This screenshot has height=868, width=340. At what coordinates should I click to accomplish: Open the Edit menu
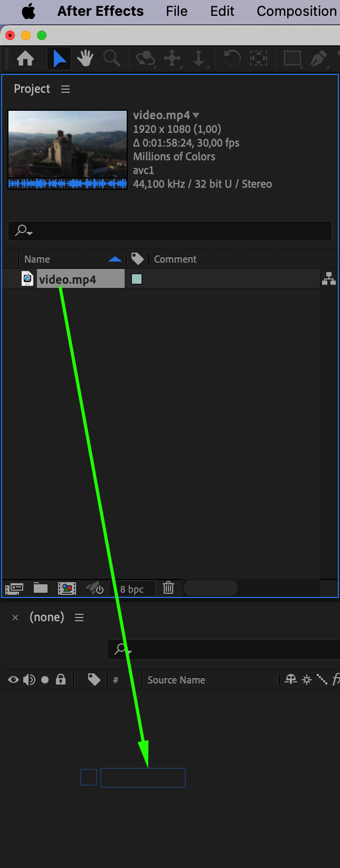click(222, 11)
